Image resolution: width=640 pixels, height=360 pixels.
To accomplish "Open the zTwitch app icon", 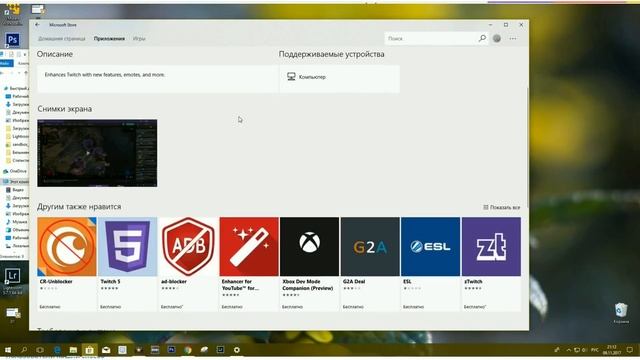I will tap(491, 247).
